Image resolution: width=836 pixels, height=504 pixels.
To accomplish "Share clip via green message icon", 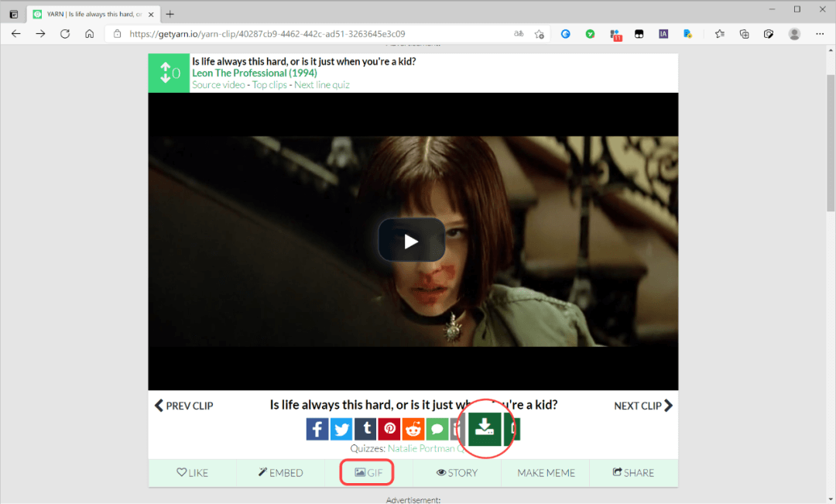I will click(437, 429).
